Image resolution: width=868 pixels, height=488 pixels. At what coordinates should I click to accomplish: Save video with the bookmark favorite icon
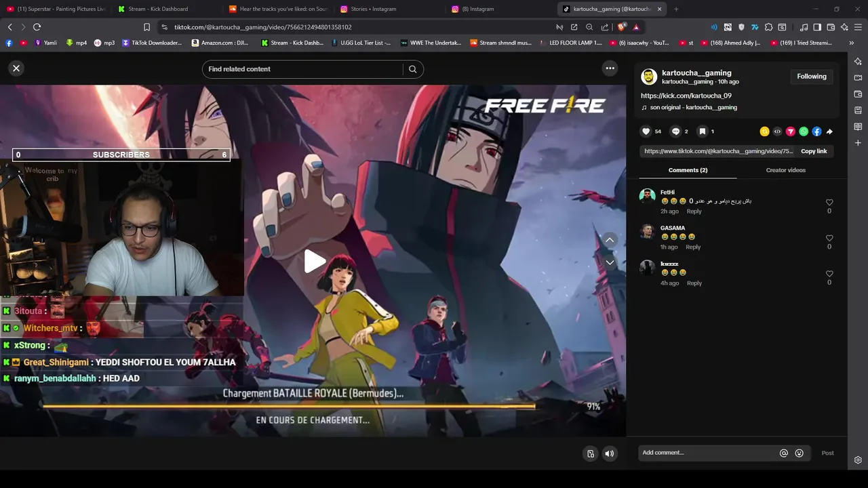click(703, 131)
